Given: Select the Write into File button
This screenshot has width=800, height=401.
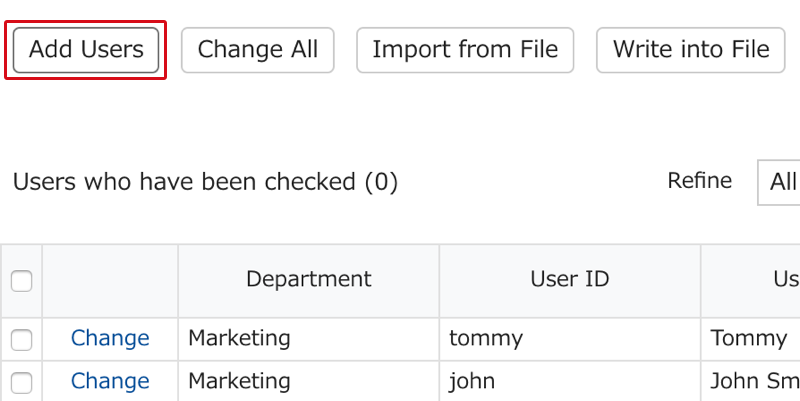Looking at the screenshot, I should (690, 50).
